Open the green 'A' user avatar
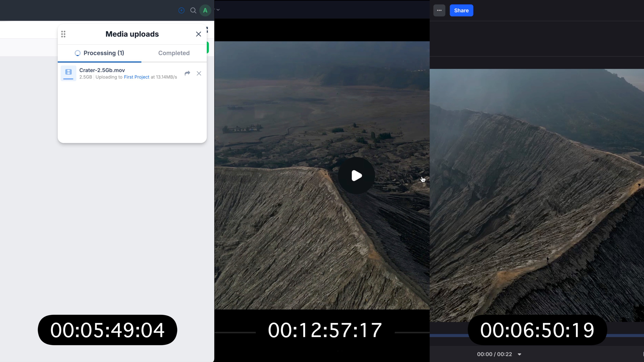This screenshot has height=362, width=644. pyautogui.click(x=205, y=11)
